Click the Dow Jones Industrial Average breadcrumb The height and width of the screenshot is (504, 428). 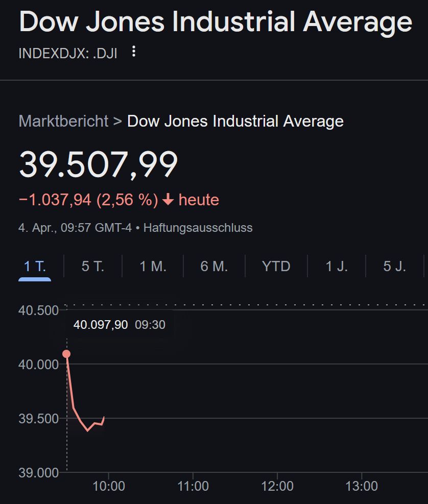(235, 121)
